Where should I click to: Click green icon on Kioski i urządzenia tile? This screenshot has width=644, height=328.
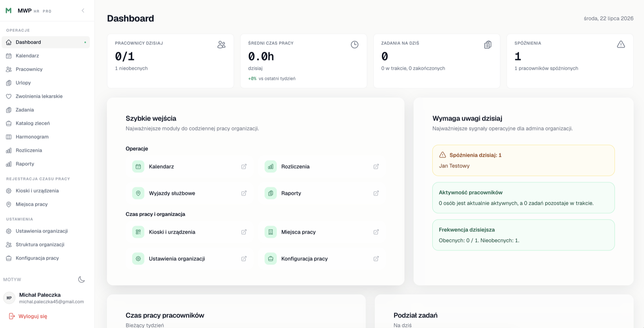tap(138, 232)
